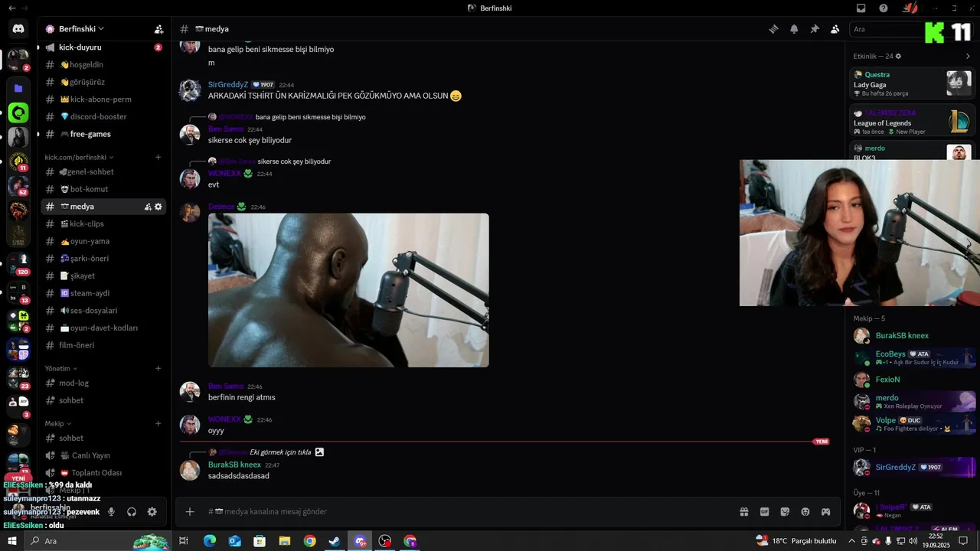Join the Toplantı Odası voice channel
This screenshot has width=980, height=551.
(x=103, y=473)
